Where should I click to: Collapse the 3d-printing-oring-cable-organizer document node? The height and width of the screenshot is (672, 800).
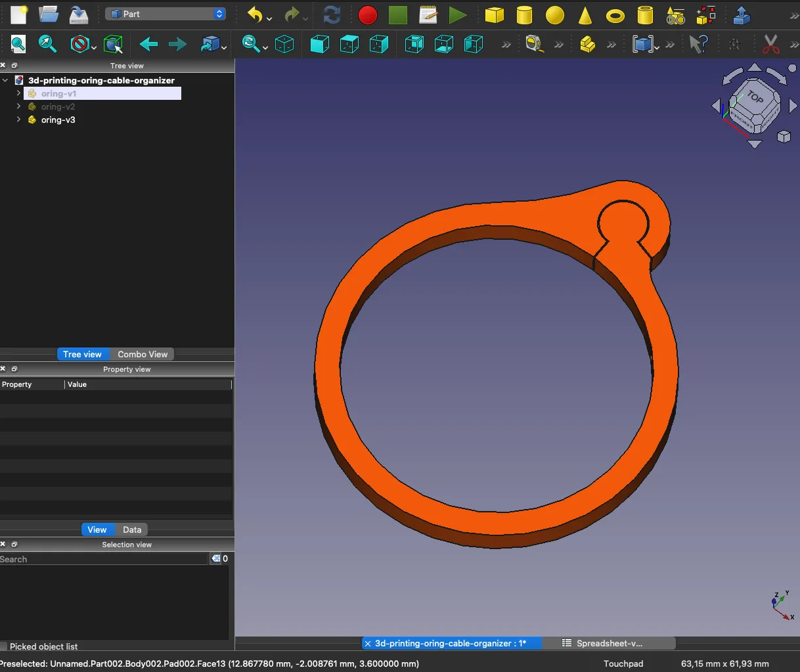pyautogui.click(x=5, y=80)
